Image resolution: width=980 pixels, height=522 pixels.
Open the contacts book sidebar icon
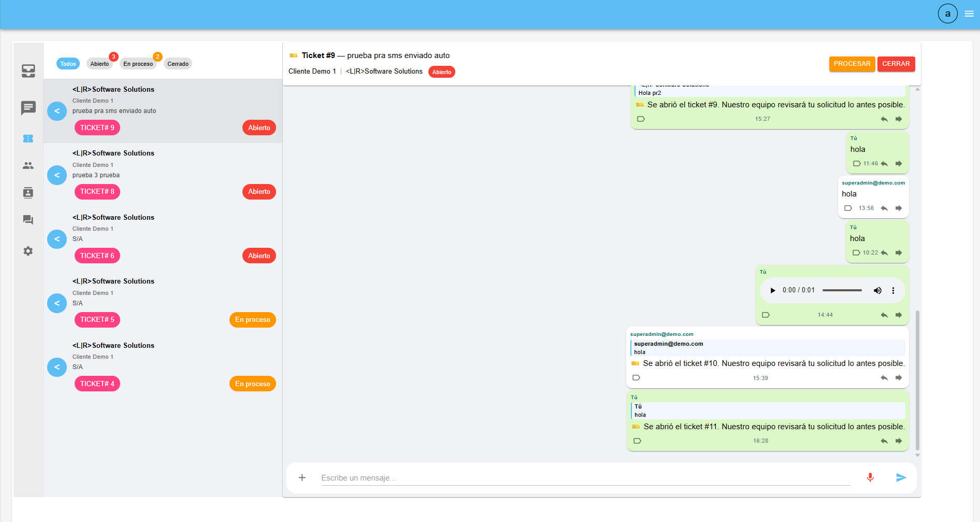28,193
